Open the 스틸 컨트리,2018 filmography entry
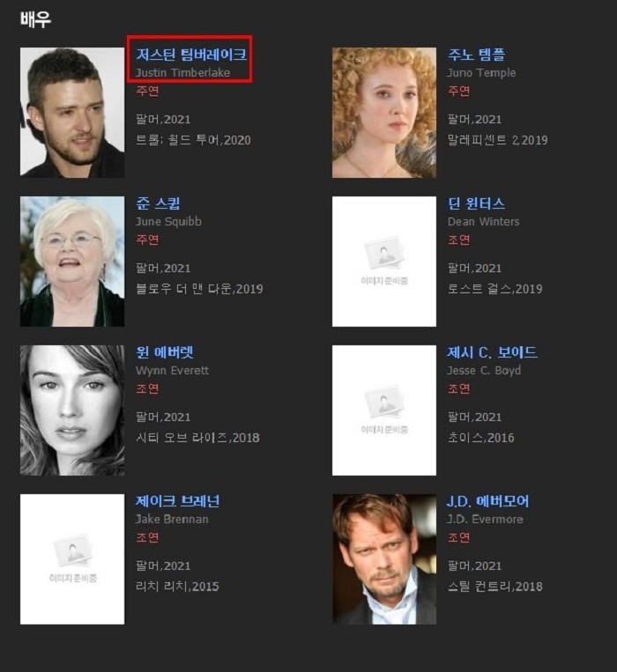Viewport: 617px width, 672px height. (x=494, y=587)
